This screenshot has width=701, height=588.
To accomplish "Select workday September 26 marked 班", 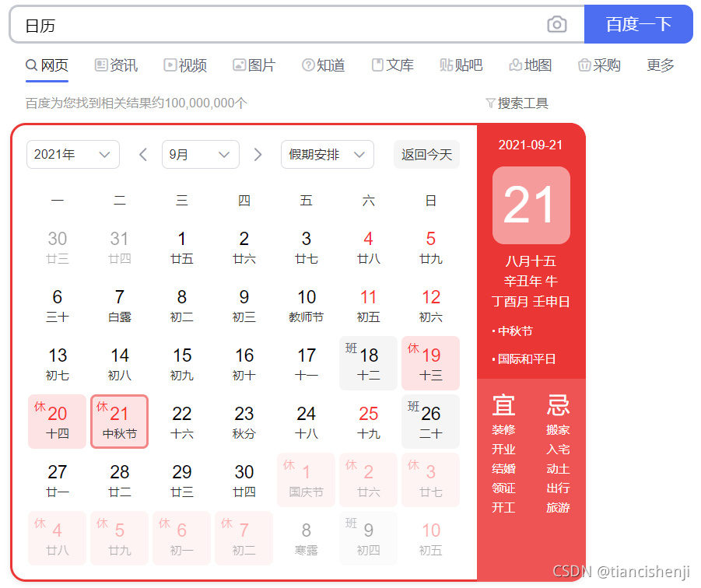I will 430,422.
